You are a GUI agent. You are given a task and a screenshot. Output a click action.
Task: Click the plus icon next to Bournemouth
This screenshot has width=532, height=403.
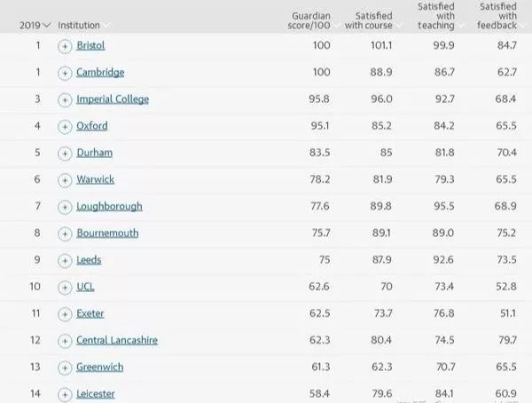pos(65,234)
